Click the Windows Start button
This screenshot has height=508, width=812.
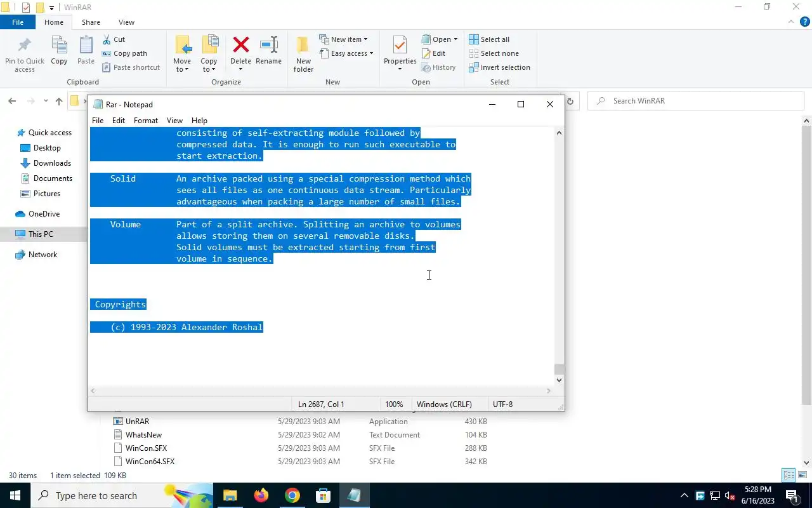[x=15, y=495]
